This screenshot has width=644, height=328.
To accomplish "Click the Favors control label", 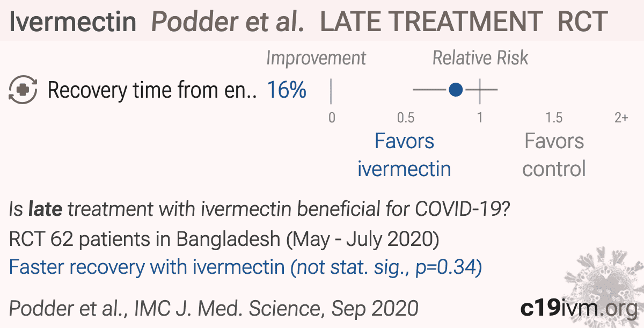I will (554, 155).
